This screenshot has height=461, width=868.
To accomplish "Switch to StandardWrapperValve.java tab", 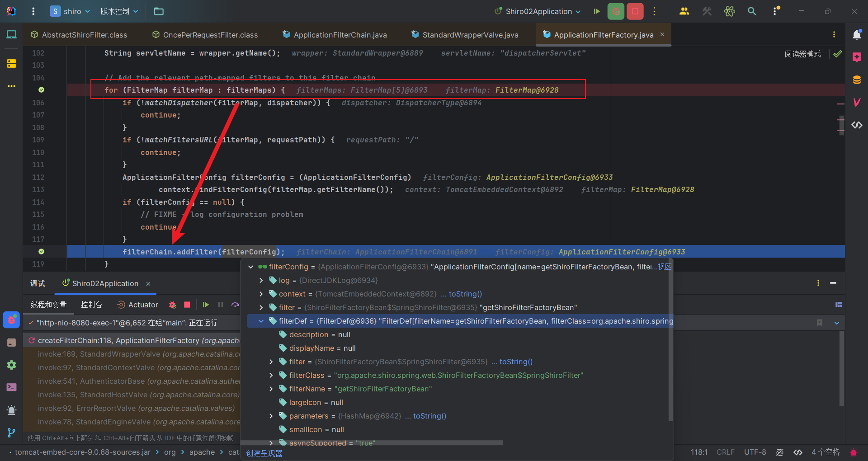I will pyautogui.click(x=465, y=35).
